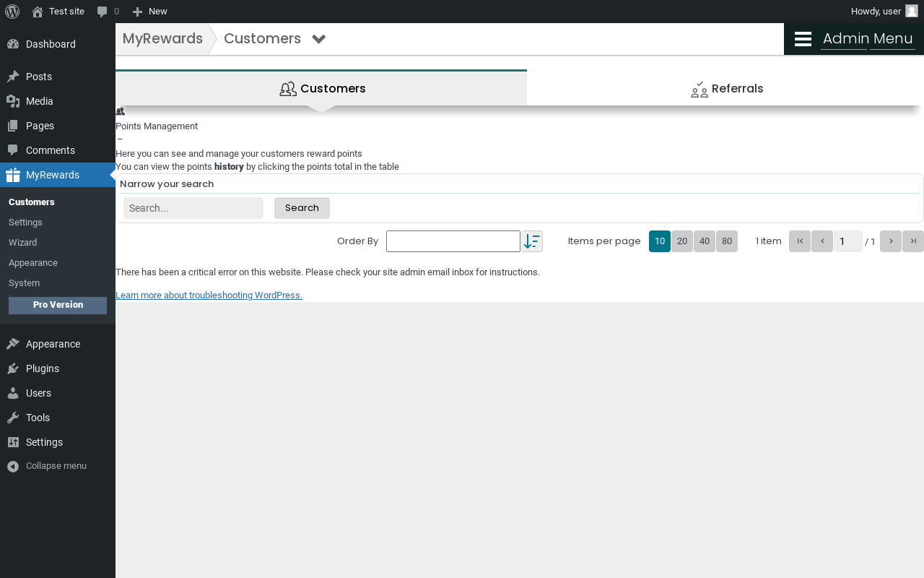924x578 pixels.
Task: Click the Pro Version button
Action: [x=58, y=305]
